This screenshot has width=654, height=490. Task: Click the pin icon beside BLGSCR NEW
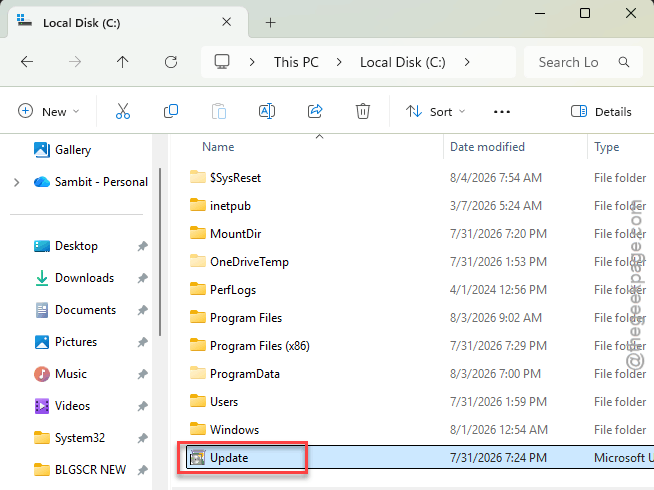(x=143, y=470)
